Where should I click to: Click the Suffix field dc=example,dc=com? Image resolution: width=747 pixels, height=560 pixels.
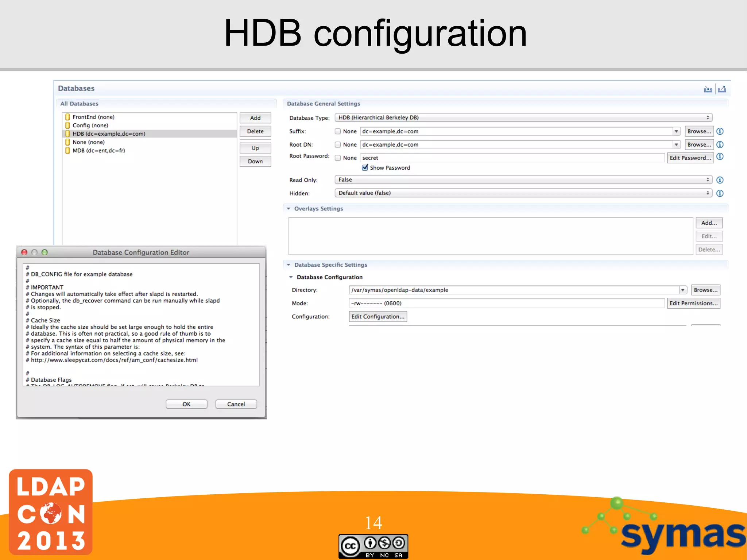[516, 131]
